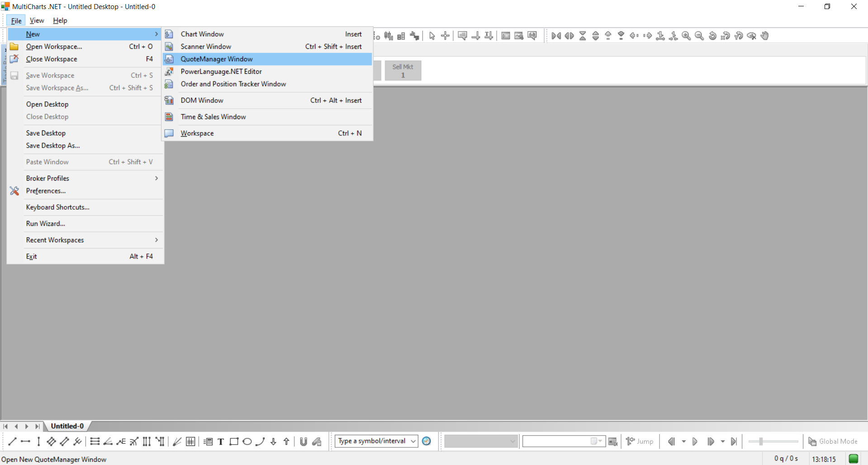This screenshot has height=465, width=868.
Task: Open Time & Sales Window
Action: [x=267, y=117]
